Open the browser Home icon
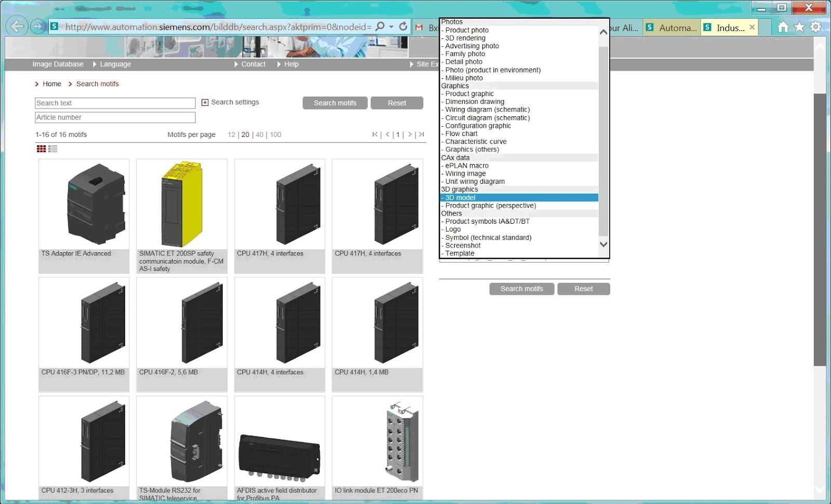Image resolution: width=831 pixels, height=504 pixels. 783,27
